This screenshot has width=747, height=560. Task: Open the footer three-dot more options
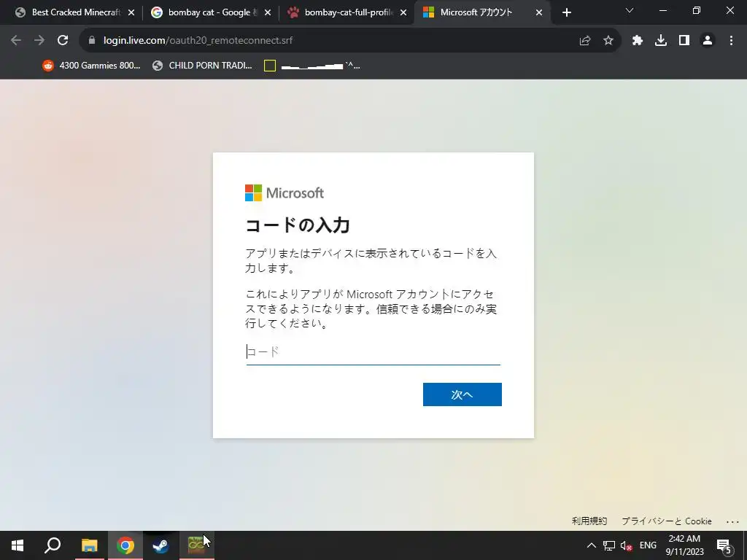[x=732, y=522]
